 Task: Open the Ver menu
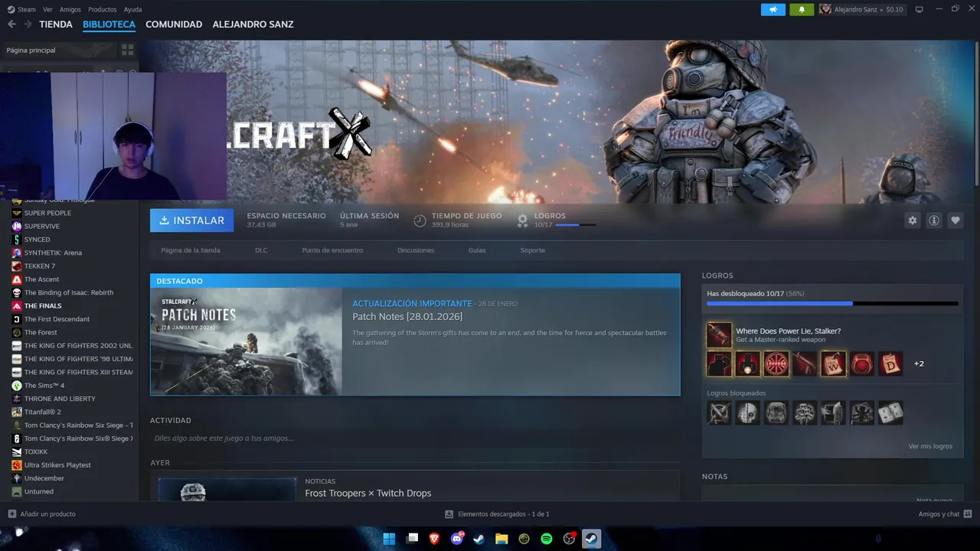pyautogui.click(x=47, y=9)
